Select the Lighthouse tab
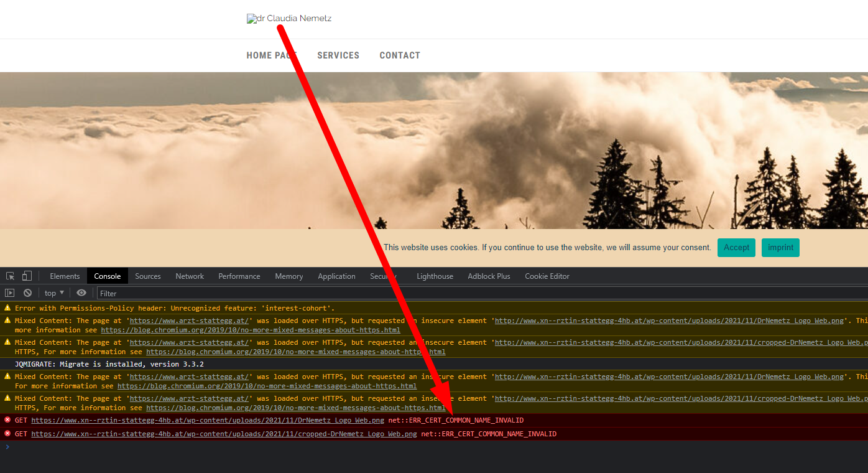868x473 pixels. pos(435,276)
